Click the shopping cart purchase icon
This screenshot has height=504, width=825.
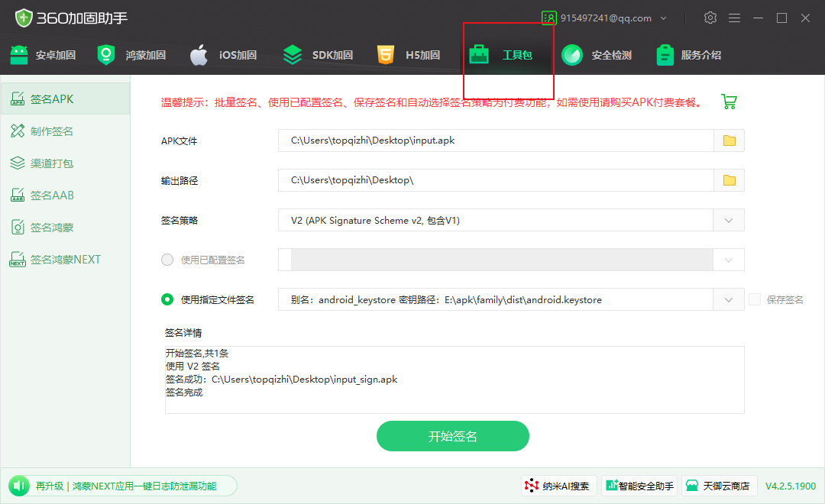point(730,102)
